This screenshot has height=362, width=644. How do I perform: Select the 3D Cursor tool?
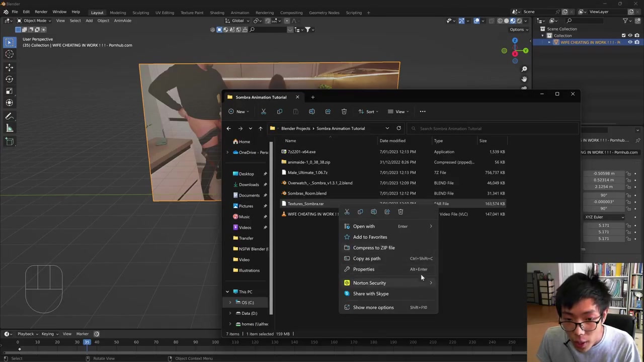point(9,54)
